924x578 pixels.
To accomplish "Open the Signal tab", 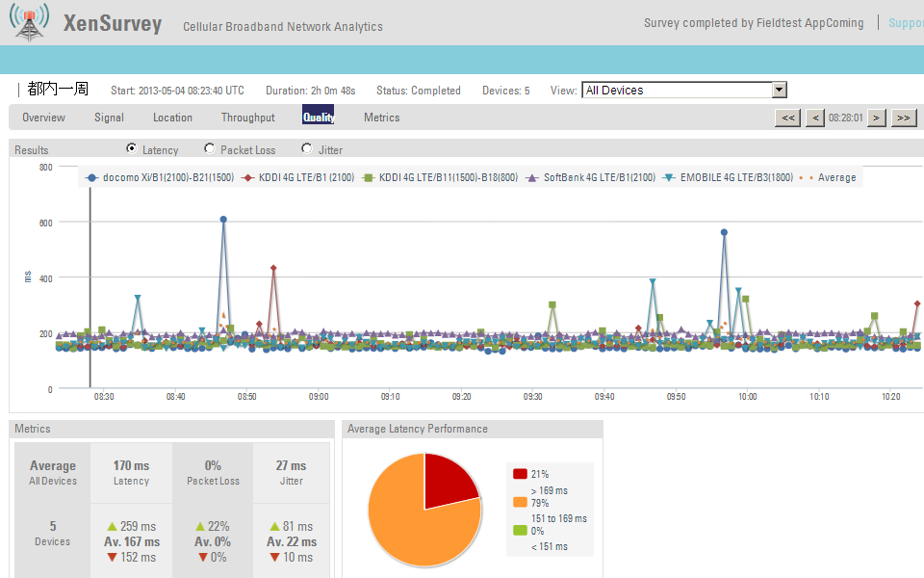I will point(109,118).
